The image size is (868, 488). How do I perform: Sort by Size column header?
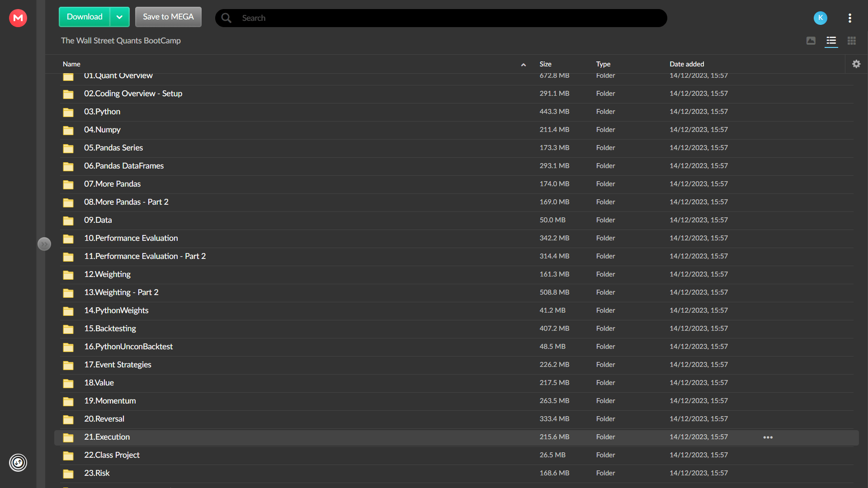click(x=545, y=64)
